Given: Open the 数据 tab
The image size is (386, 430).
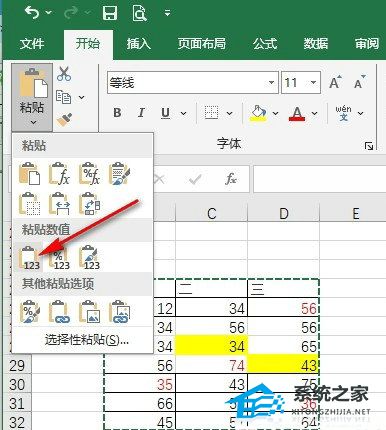Looking at the screenshot, I should tap(316, 44).
